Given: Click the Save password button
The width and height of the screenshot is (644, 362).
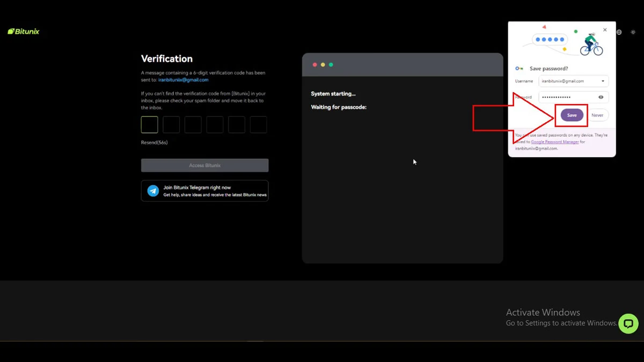Looking at the screenshot, I should coord(572,115).
